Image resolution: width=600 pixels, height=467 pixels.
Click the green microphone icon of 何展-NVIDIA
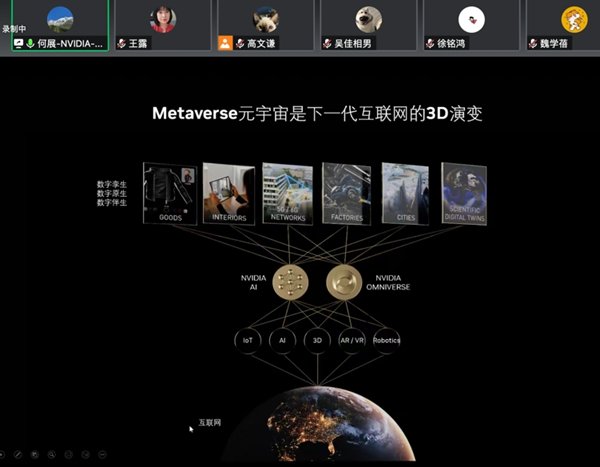30,43
